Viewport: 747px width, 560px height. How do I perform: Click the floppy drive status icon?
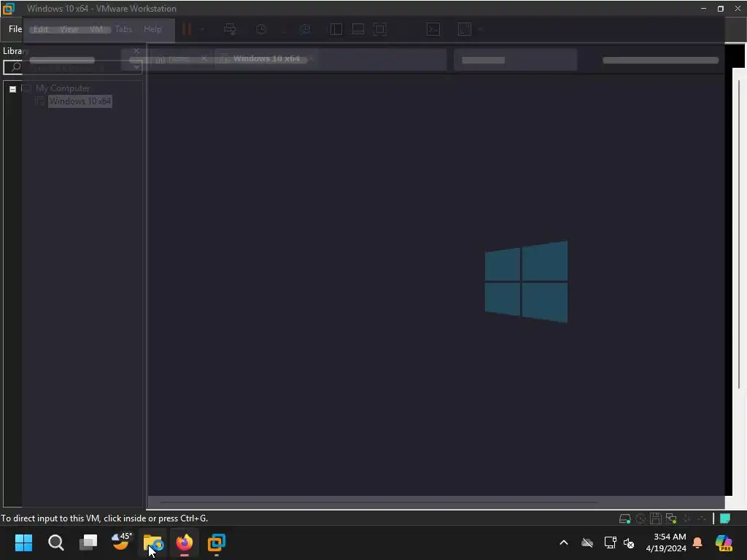pyautogui.click(x=656, y=518)
